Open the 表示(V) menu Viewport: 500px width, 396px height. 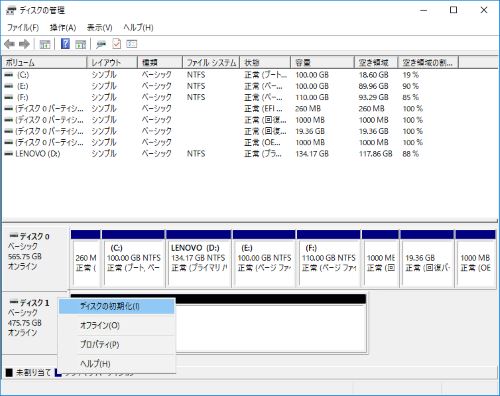point(99,28)
